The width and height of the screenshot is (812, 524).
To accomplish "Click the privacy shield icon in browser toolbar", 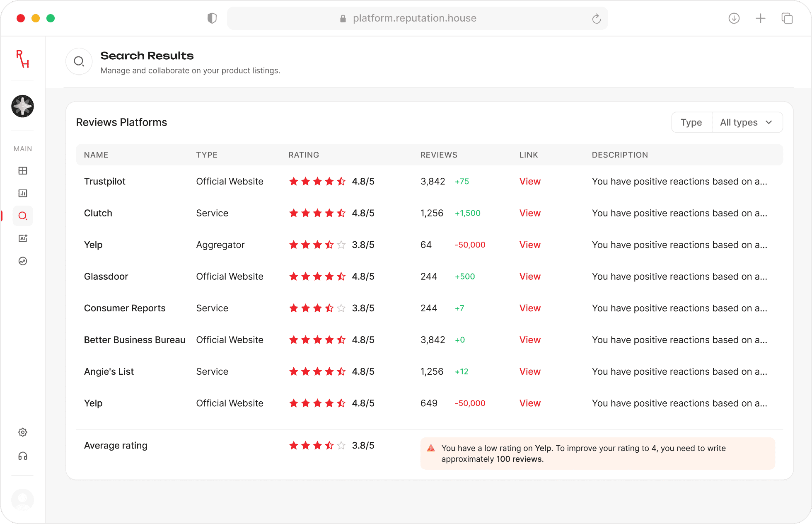I will click(212, 18).
